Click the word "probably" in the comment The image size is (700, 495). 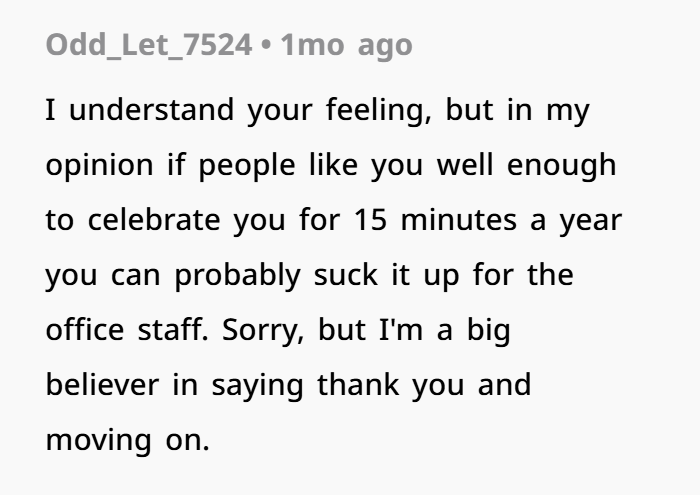point(237,275)
